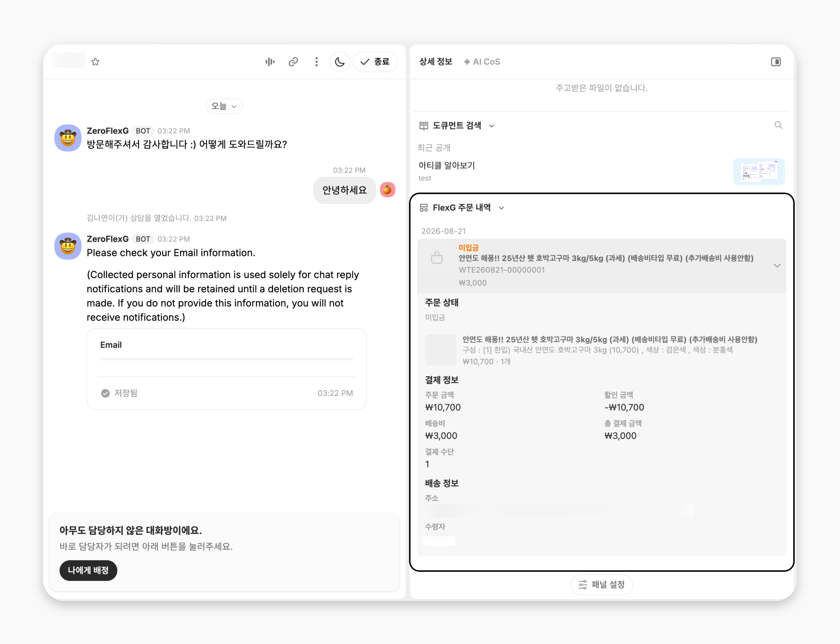Image resolution: width=840 pixels, height=644 pixels.
Task: Star this conversation as favorite
Action: (x=96, y=62)
